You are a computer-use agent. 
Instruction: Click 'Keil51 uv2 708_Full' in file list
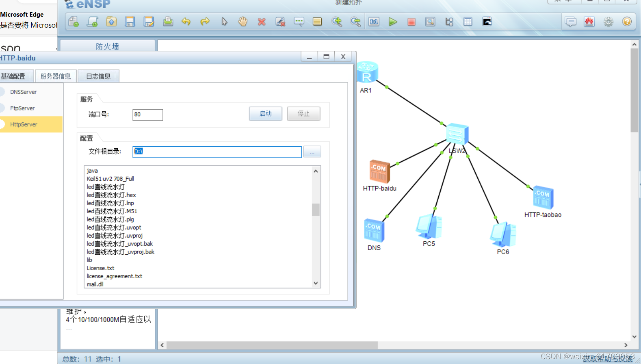click(x=110, y=179)
